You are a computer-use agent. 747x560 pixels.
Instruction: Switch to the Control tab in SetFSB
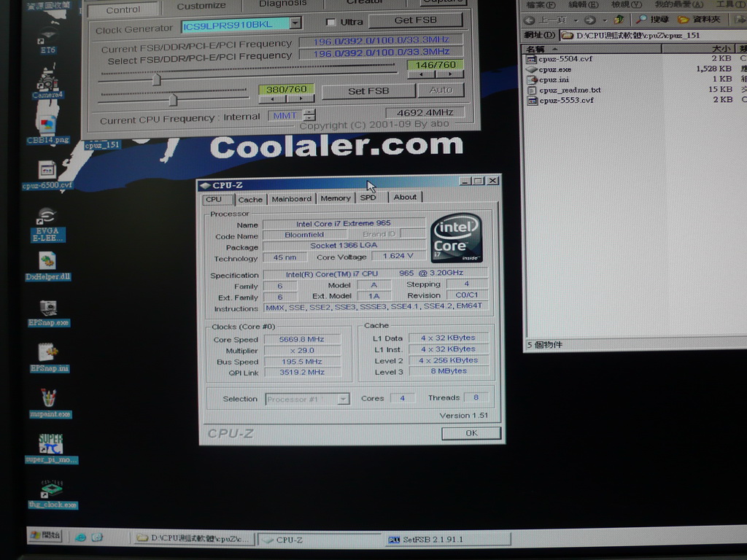(x=123, y=9)
